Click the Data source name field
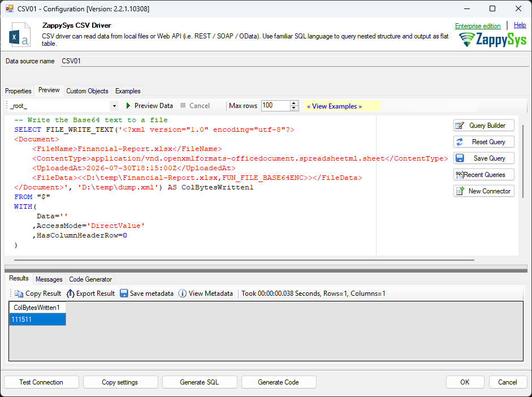Image resolution: width=532 pixels, height=397 pixels. pos(295,61)
